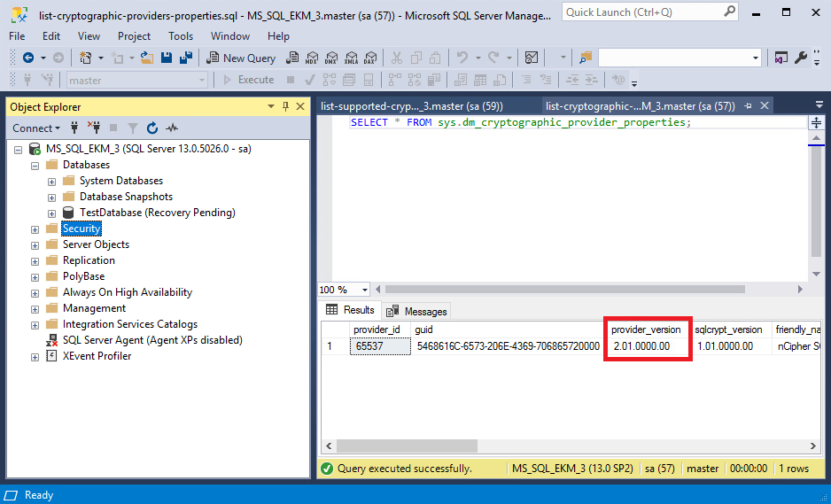Open the Tools menu
The width and height of the screenshot is (831, 504).
(181, 36)
